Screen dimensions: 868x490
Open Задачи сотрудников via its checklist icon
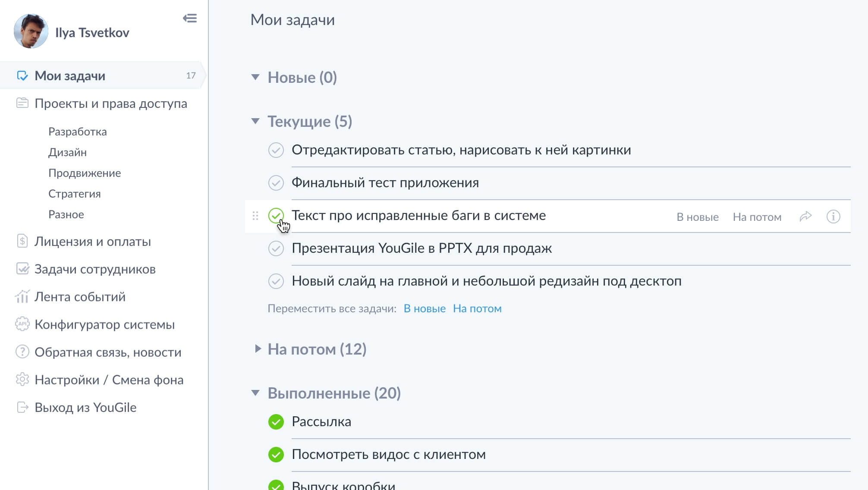(x=23, y=269)
